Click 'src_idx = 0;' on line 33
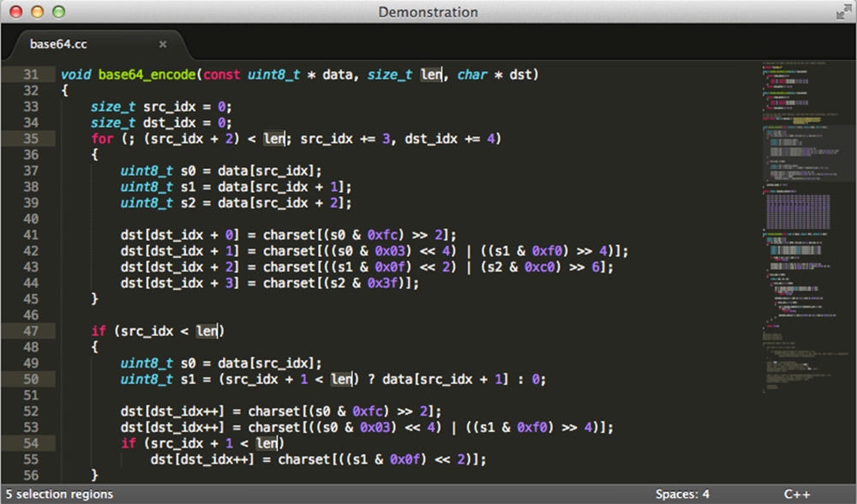857x504 pixels. point(188,106)
